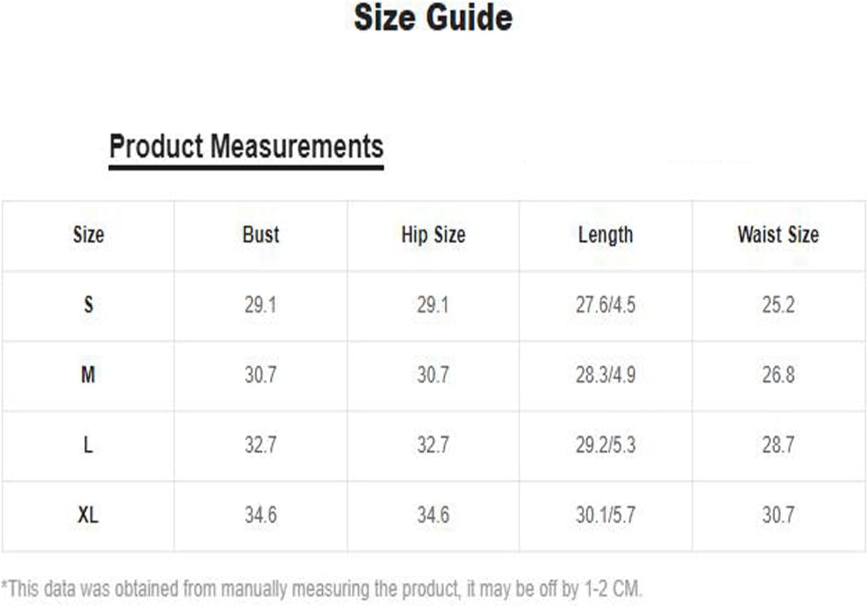This screenshot has height=606, width=868.
Task: Click the Bust column header
Action: [260, 234]
